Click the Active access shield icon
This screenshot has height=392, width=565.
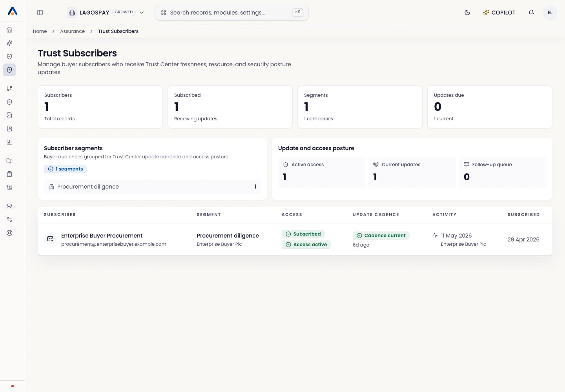pyautogui.click(x=286, y=165)
